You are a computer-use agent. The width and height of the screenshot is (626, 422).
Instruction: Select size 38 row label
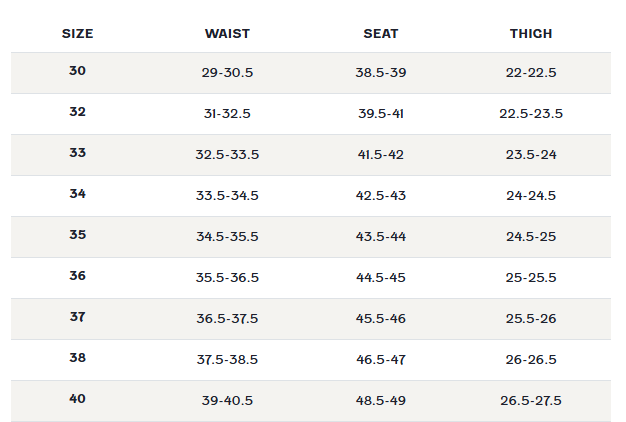pos(77,358)
